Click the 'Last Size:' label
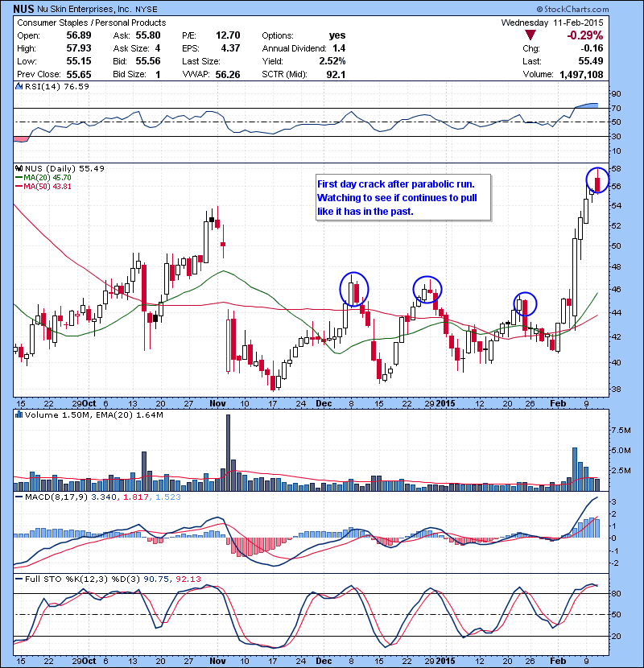Viewport: 644px width, 668px height. click(201, 61)
